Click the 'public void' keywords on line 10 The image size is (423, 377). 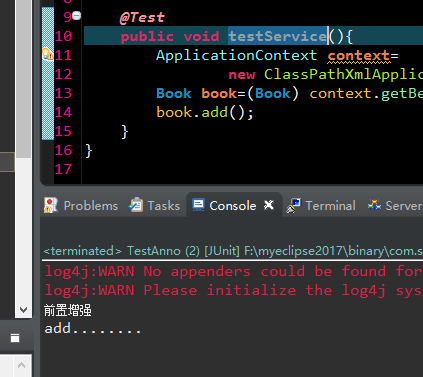point(170,36)
